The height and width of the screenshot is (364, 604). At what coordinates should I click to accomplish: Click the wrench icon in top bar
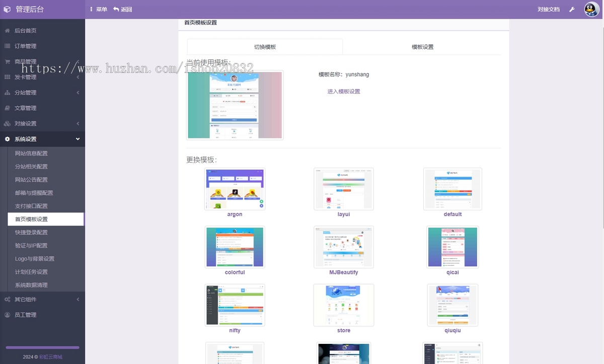pyautogui.click(x=572, y=10)
